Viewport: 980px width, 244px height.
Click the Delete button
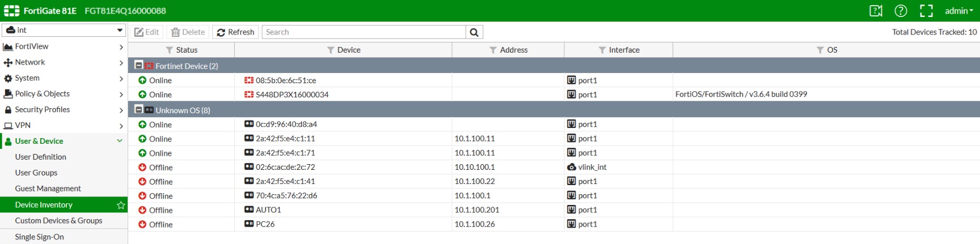[188, 32]
